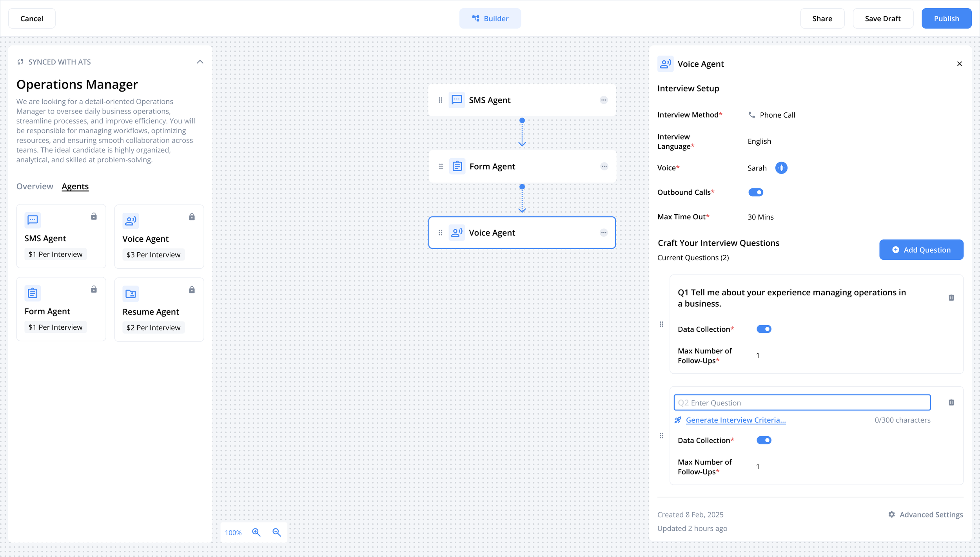Open the Interview Language dropdown showing English
980x557 pixels.
pyautogui.click(x=759, y=141)
